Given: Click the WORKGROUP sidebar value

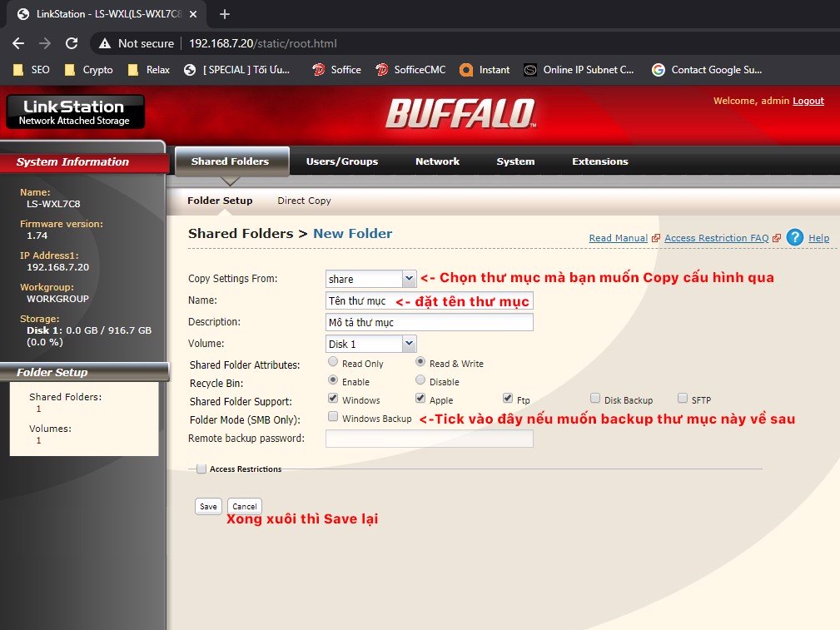Looking at the screenshot, I should click(57, 299).
